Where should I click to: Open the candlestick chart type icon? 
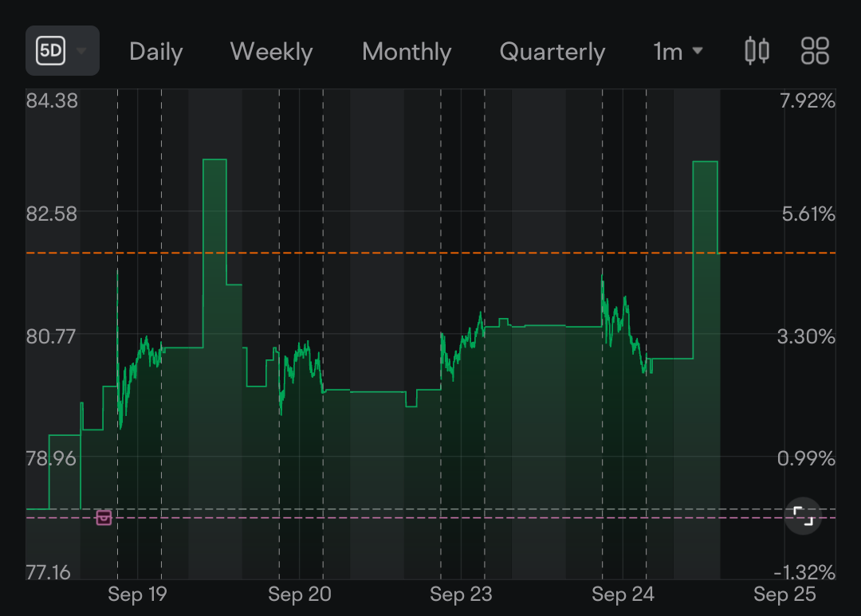click(x=757, y=51)
